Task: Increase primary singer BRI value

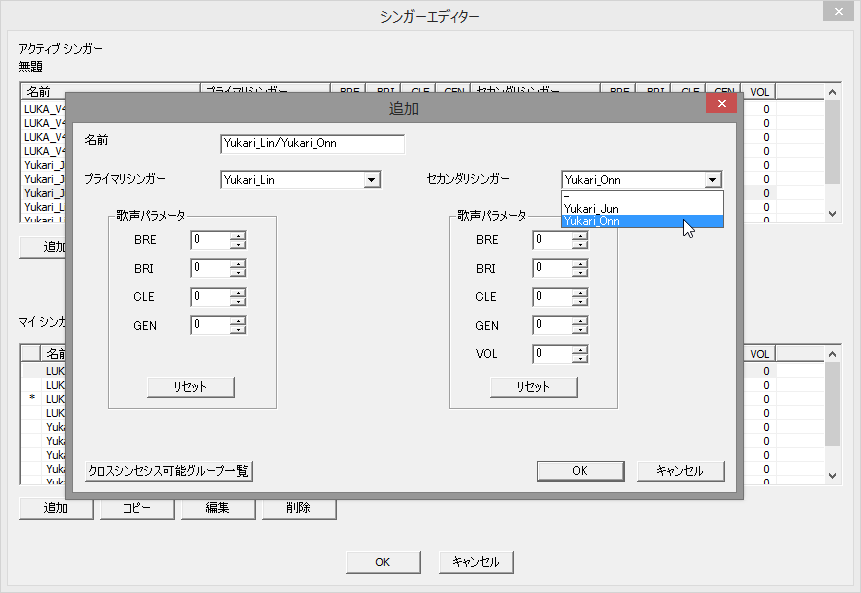Action: pos(238,264)
